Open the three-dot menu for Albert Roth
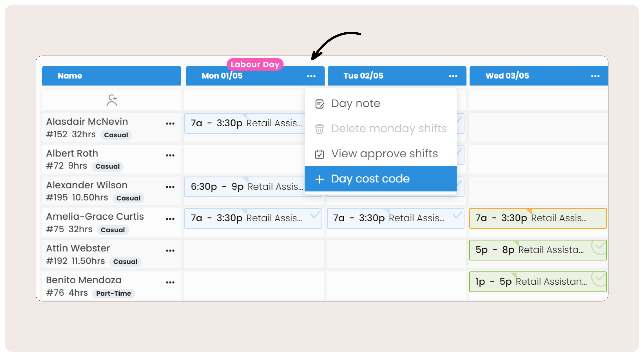 (170, 155)
